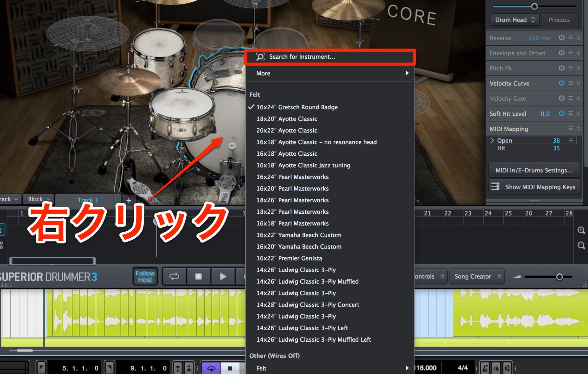Click the timeline zoom out magnifier

coord(581,246)
